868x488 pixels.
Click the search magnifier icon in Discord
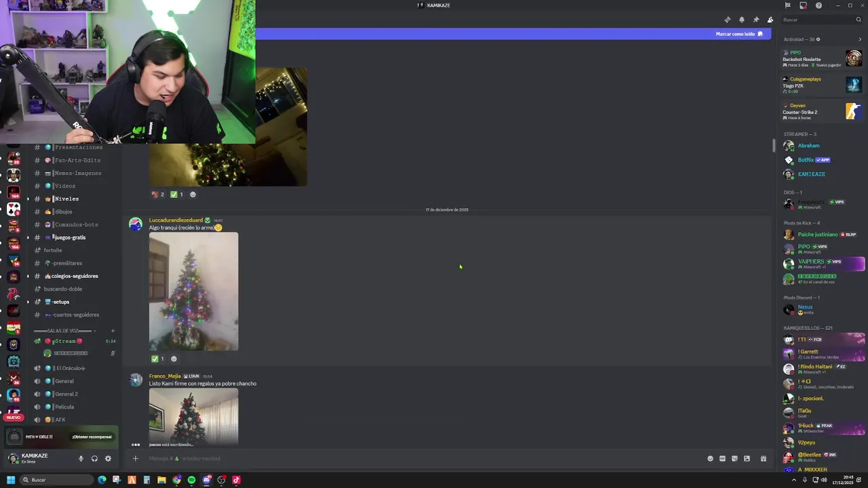point(859,20)
